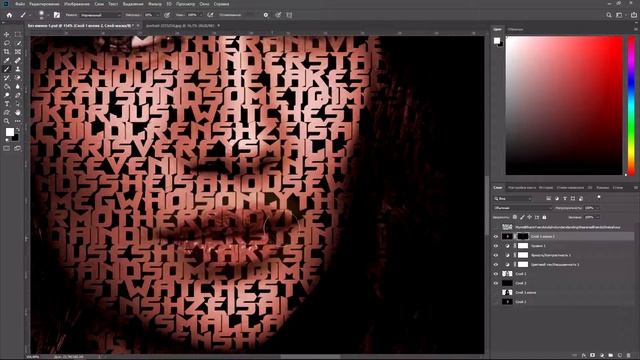Select the History Brush tool

[x=7, y=78]
